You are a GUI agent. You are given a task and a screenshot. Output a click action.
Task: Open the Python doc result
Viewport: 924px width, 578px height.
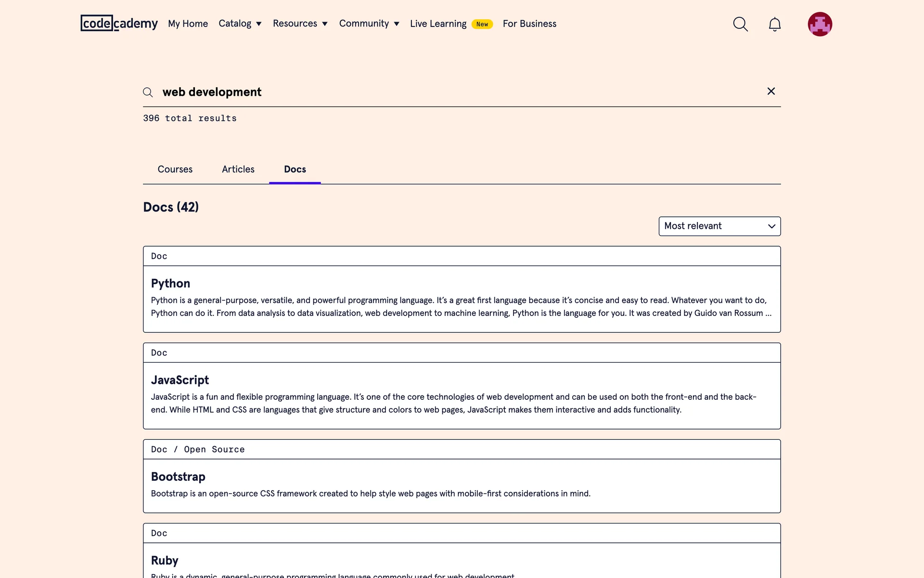pyautogui.click(x=170, y=283)
